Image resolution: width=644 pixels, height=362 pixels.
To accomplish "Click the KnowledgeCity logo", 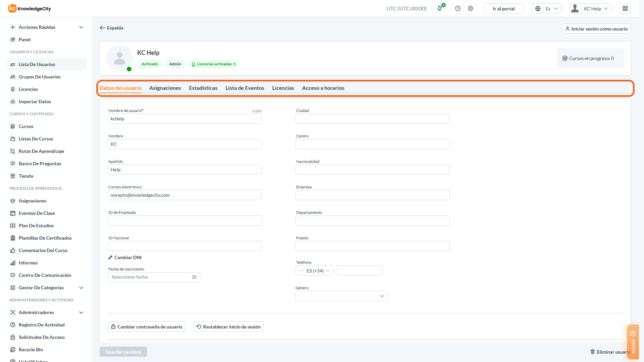I will [x=30, y=8].
